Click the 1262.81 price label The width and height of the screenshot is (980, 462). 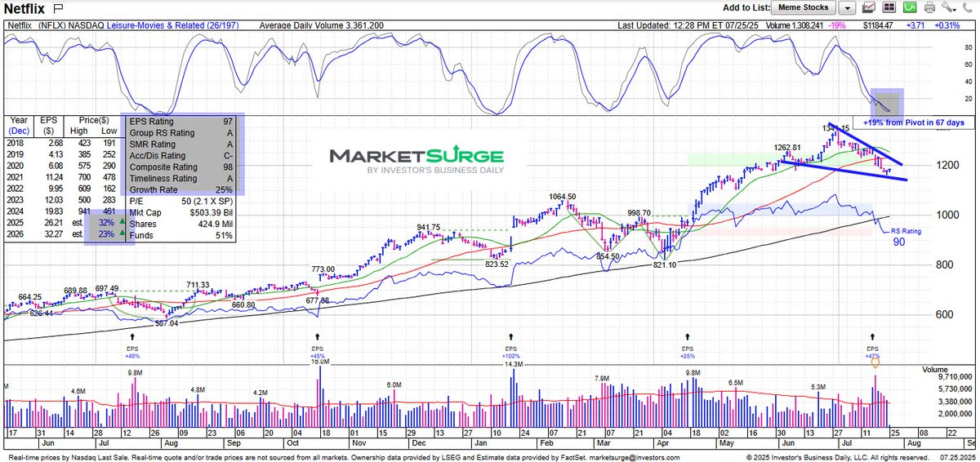789,147
